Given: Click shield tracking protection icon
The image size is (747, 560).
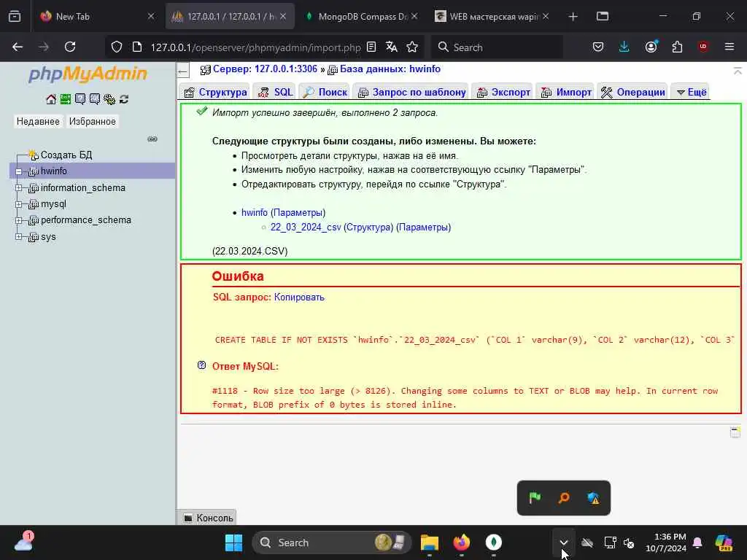Looking at the screenshot, I should 117,47.
